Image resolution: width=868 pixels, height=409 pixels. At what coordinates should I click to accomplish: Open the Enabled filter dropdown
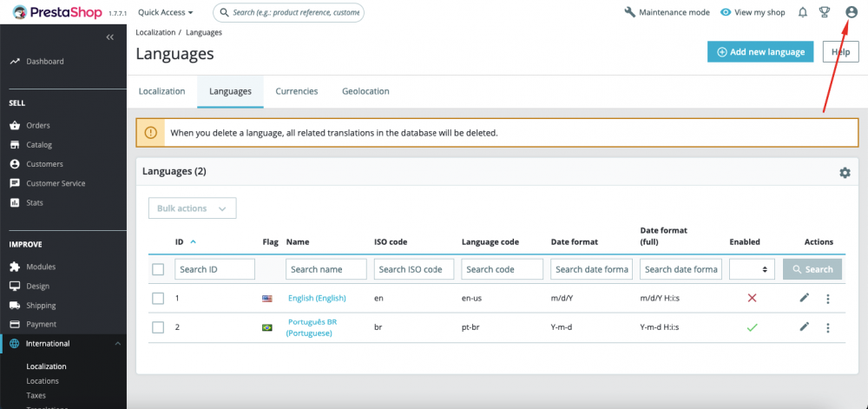tap(752, 269)
